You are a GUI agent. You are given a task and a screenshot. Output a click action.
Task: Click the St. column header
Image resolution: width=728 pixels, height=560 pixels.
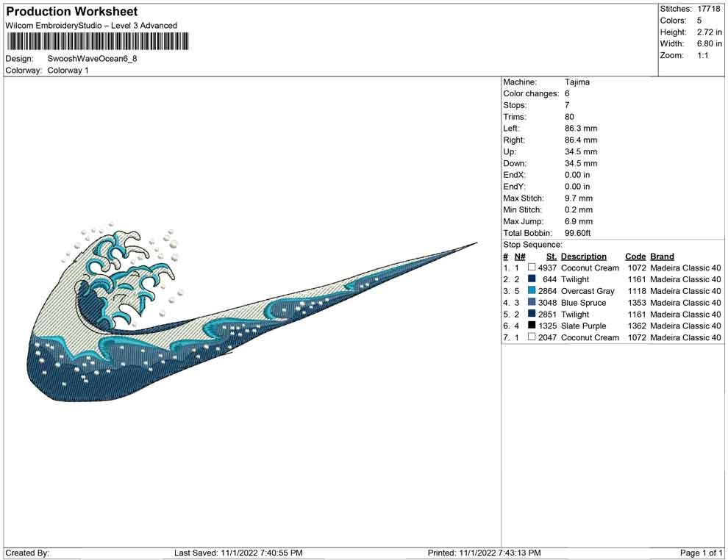[x=551, y=256]
